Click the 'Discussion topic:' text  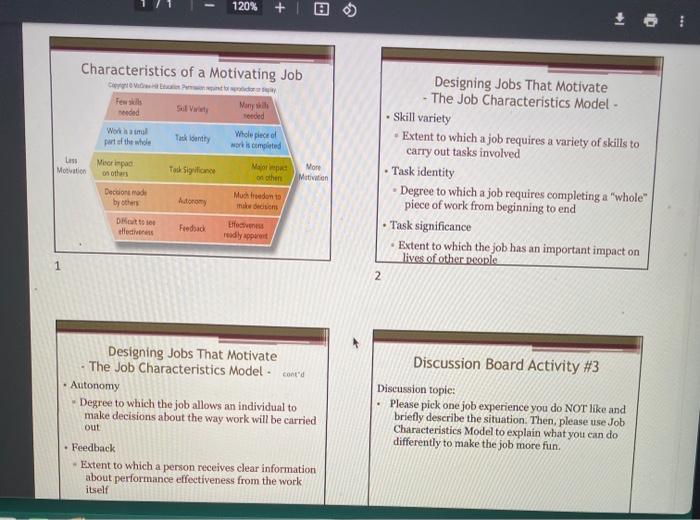coord(416,389)
